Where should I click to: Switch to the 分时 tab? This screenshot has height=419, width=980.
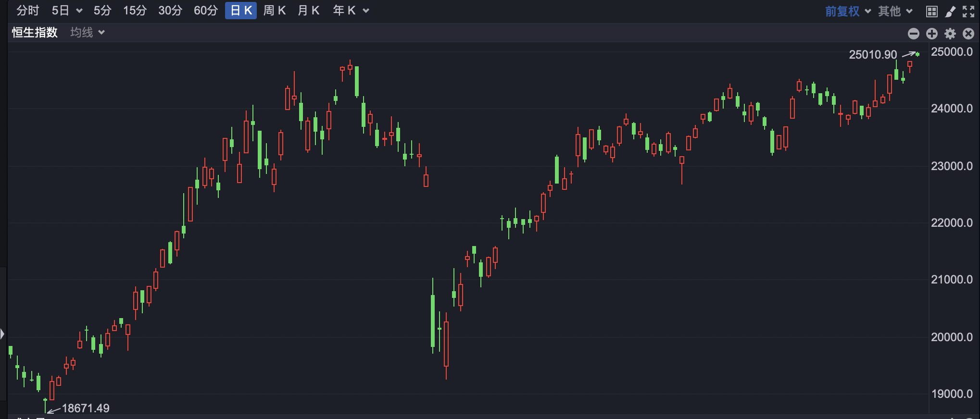(x=27, y=11)
